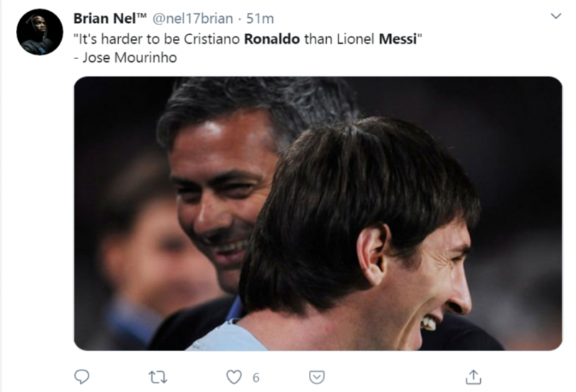
Task: Save tweet using the Pocket icon
Action: coord(317,376)
